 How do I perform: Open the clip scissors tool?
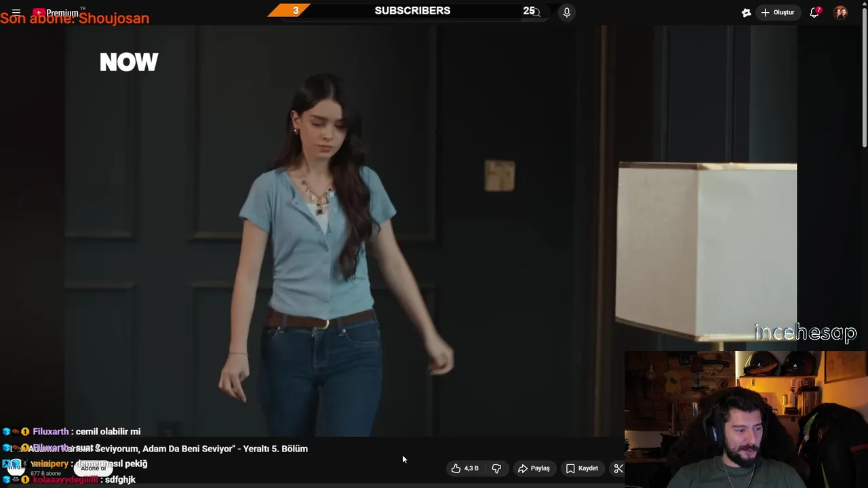tap(618, 468)
